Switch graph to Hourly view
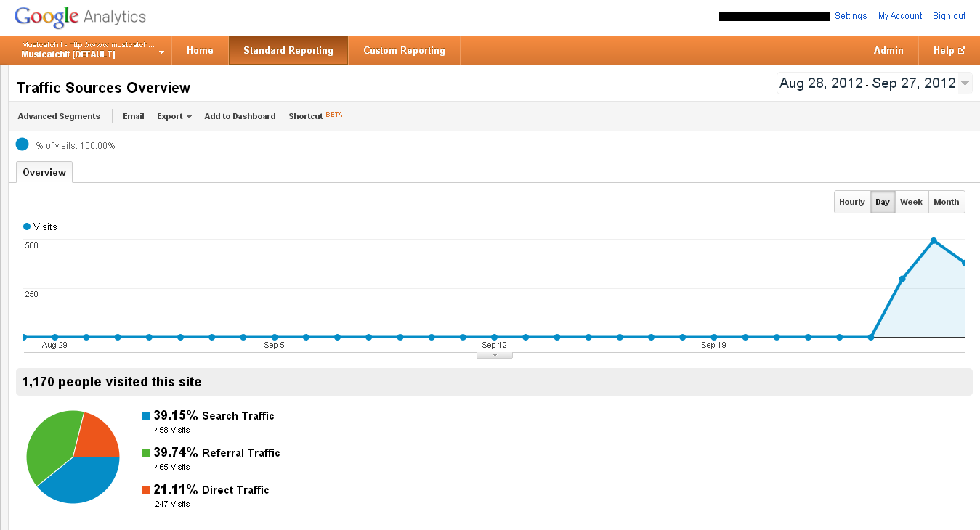This screenshot has width=980, height=530. pyautogui.click(x=852, y=202)
